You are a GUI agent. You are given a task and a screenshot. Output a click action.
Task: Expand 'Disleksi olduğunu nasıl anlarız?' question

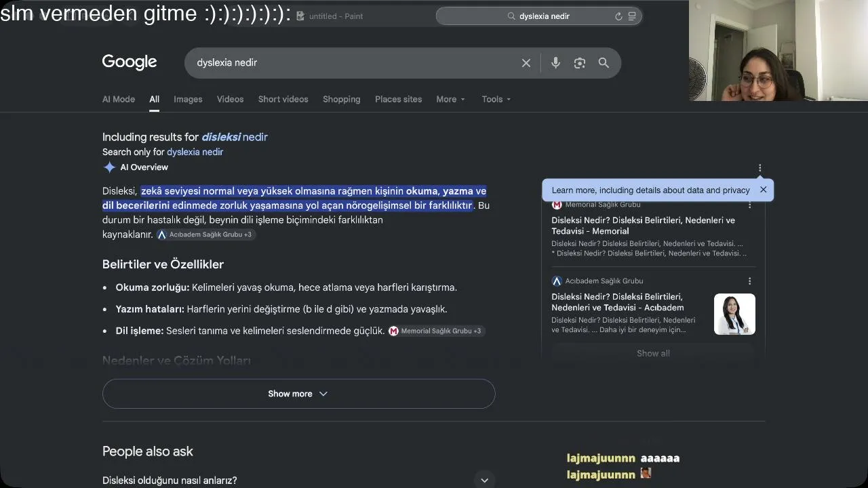[298, 480]
